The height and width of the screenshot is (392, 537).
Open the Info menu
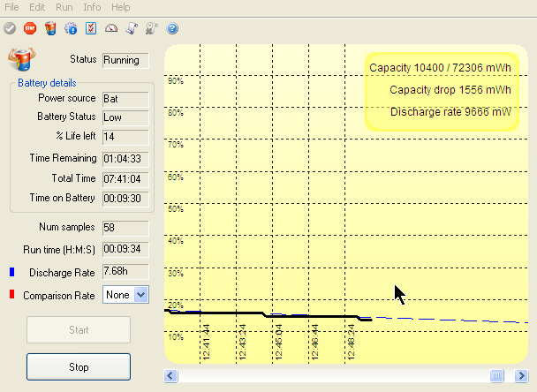pos(92,7)
